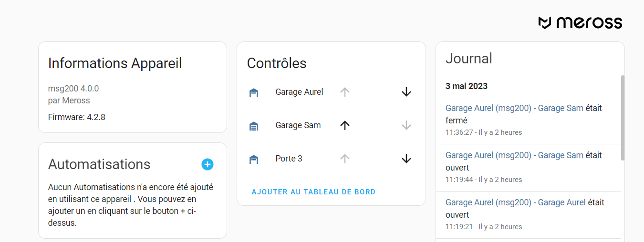Viewport: 644px width, 242px height.
Task: Click the Meross logo
Action: (x=580, y=22)
